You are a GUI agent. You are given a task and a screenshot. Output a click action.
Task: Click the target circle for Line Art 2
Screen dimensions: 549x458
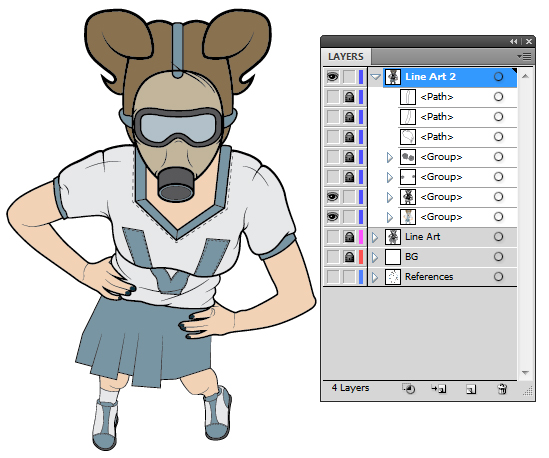(498, 77)
